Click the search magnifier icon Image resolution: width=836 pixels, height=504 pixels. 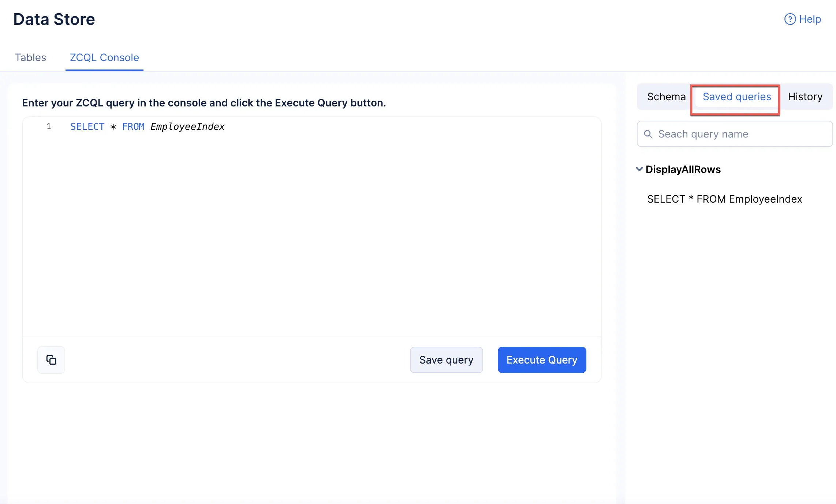[x=648, y=134]
